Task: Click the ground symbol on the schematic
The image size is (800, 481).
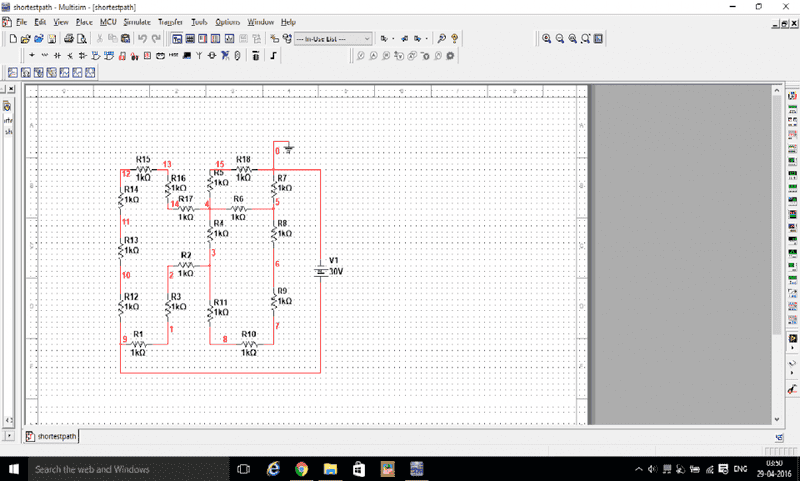Action: pos(289,149)
